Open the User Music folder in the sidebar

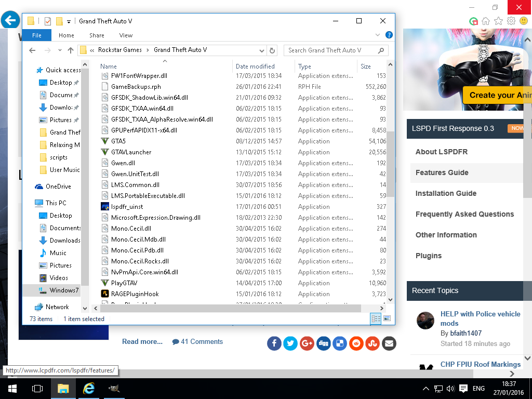[x=64, y=170]
